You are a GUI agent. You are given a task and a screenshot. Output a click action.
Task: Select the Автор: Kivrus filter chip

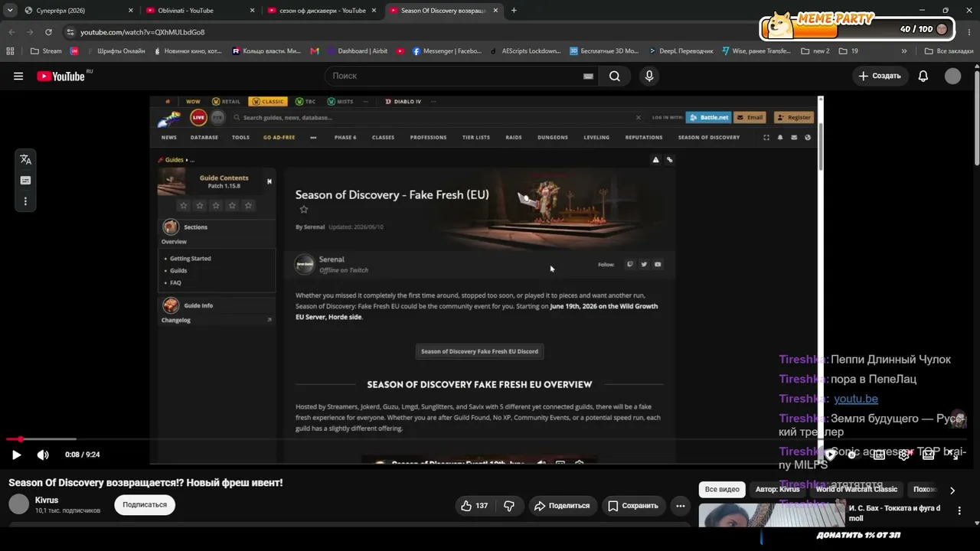tap(777, 490)
